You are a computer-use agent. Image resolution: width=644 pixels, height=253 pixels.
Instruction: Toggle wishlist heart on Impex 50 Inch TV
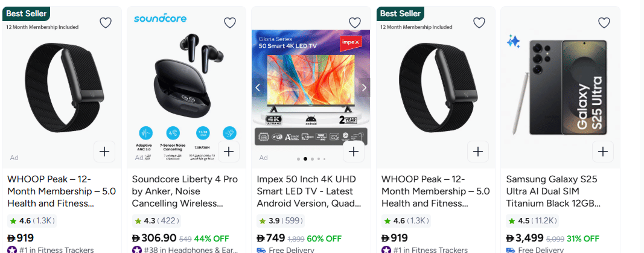[354, 23]
